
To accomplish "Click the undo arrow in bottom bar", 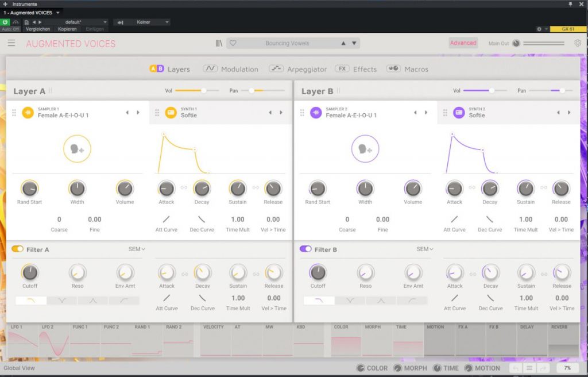I will 515,368.
